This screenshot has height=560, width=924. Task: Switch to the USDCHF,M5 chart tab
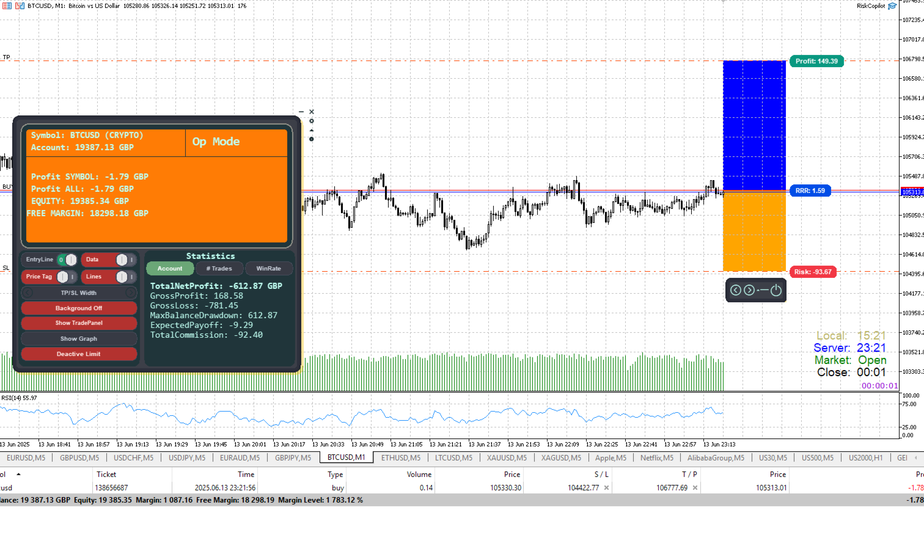[134, 458]
